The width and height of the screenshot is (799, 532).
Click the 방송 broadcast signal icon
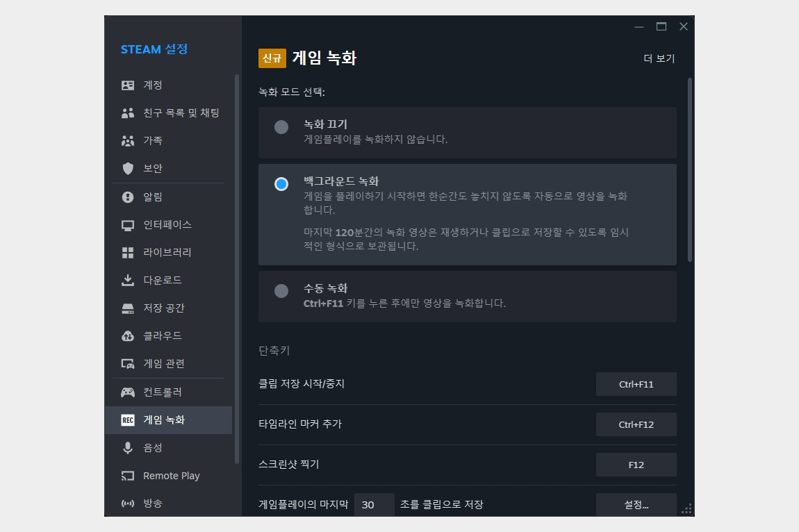[x=127, y=504]
